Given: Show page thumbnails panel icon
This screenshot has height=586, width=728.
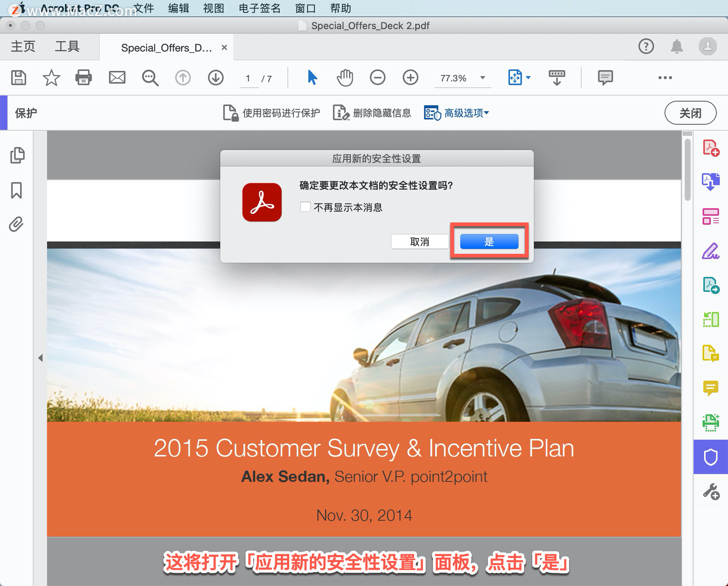Looking at the screenshot, I should [17, 155].
